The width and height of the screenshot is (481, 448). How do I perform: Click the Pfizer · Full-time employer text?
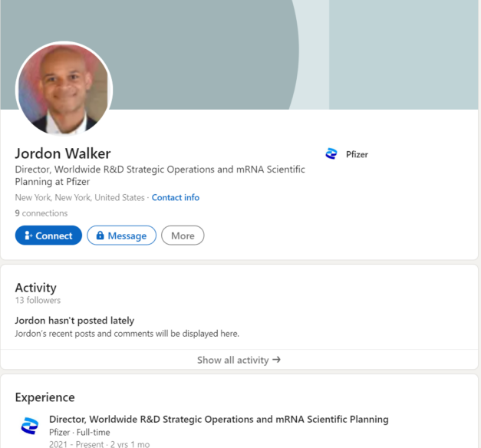(80, 432)
